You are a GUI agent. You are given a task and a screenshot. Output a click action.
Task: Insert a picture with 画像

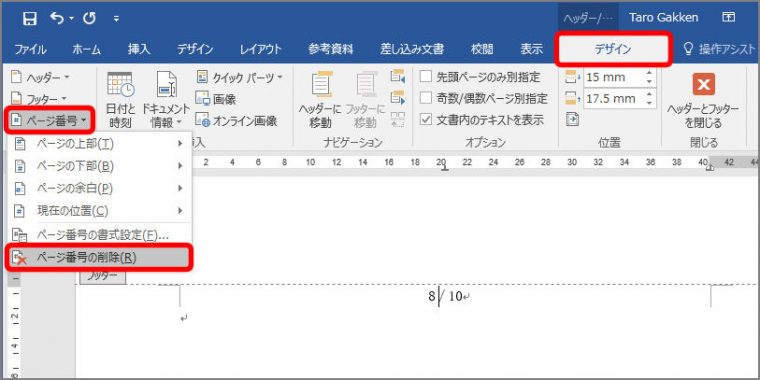tap(216, 99)
